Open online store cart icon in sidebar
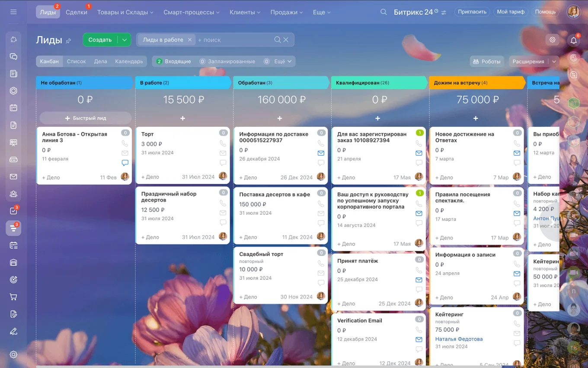The height and width of the screenshot is (368, 588). tap(13, 297)
